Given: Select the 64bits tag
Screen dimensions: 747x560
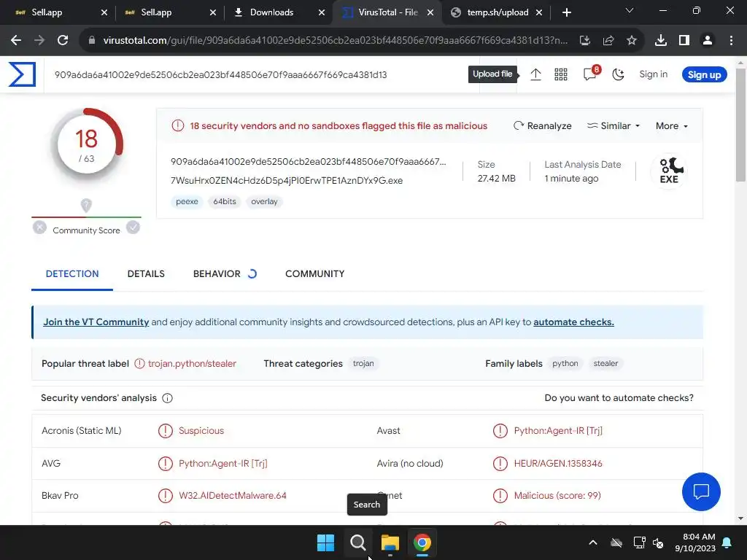Looking at the screenshot, I should pyautogui.click(x=225, y=201).
